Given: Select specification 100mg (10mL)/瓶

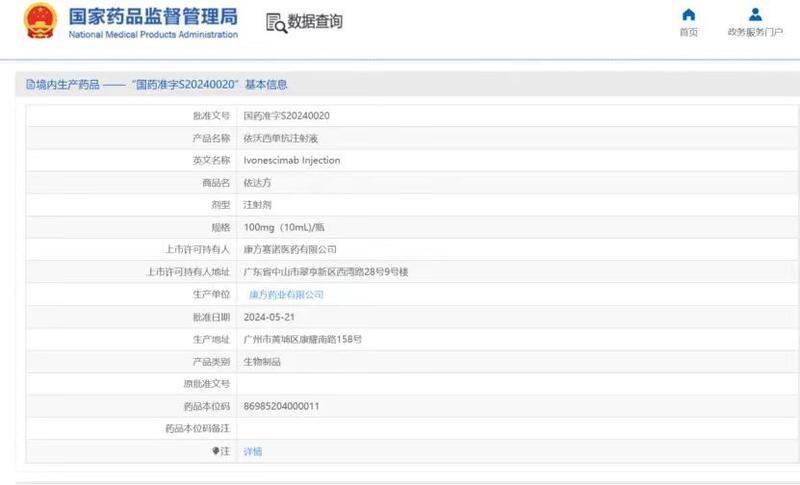Looking at the screenshot, I should pos(284,227).
